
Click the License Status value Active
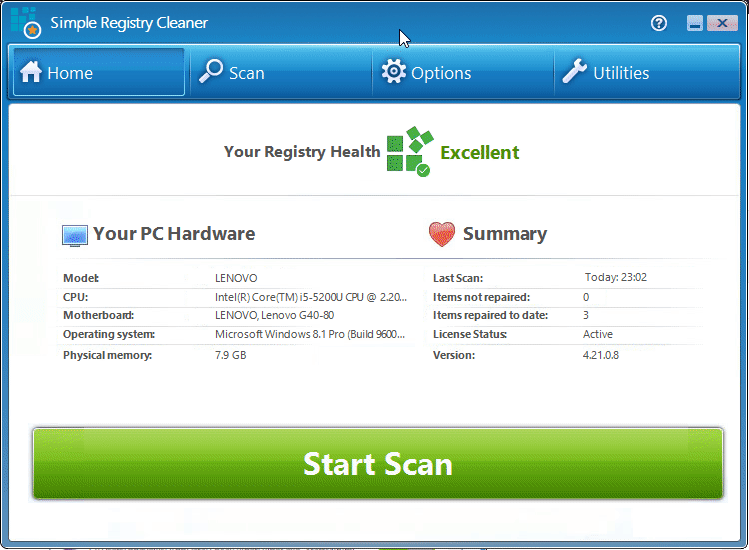point(598,334)
